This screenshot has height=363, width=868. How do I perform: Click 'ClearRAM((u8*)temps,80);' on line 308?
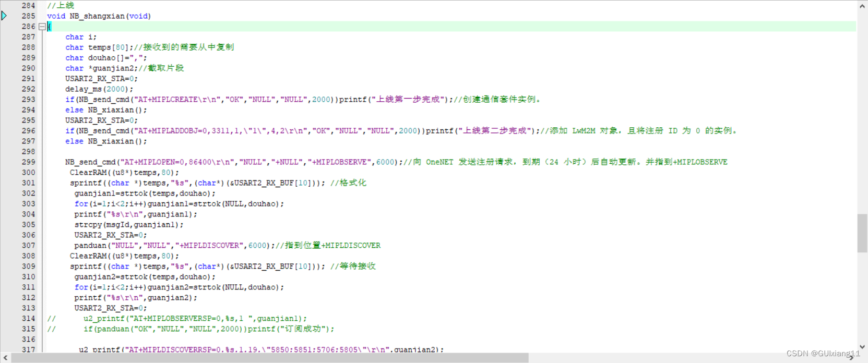tap(124, 256)
